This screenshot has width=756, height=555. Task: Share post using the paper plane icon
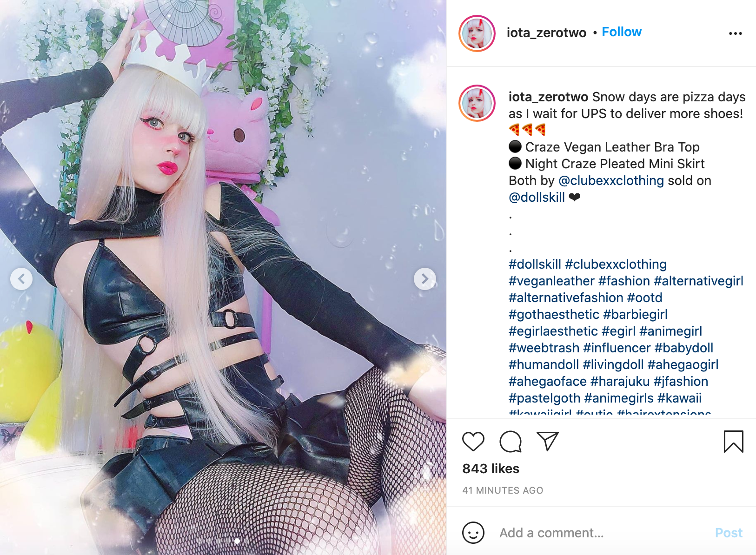coord(547,441)
